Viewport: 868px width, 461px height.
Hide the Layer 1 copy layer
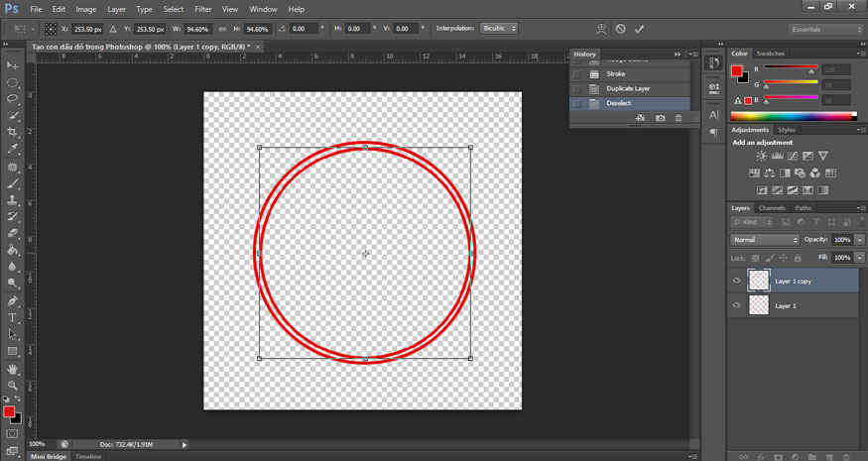coord(736,281)
